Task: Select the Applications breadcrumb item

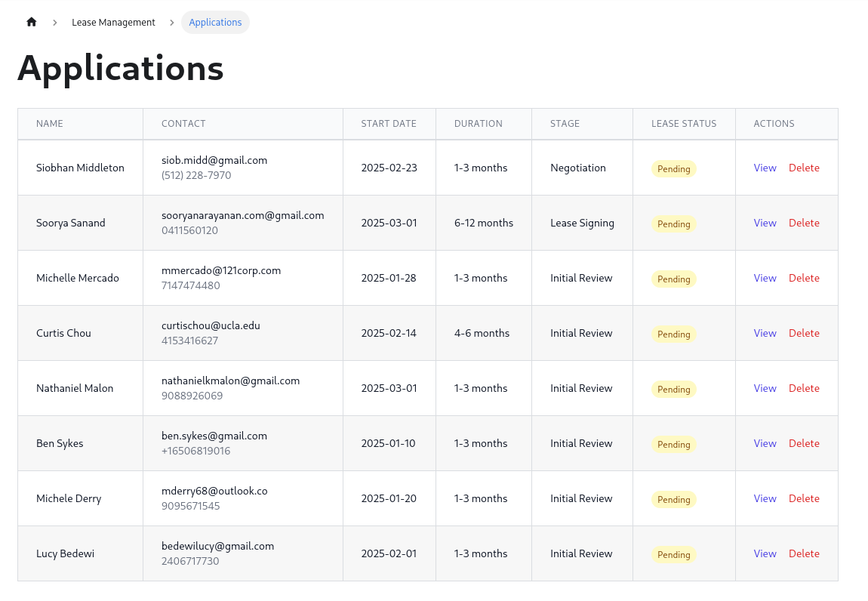Action: coord(215,23)
